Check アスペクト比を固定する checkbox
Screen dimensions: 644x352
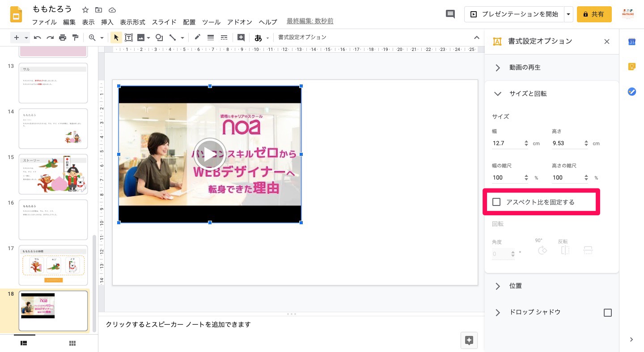tap(496, 202)
